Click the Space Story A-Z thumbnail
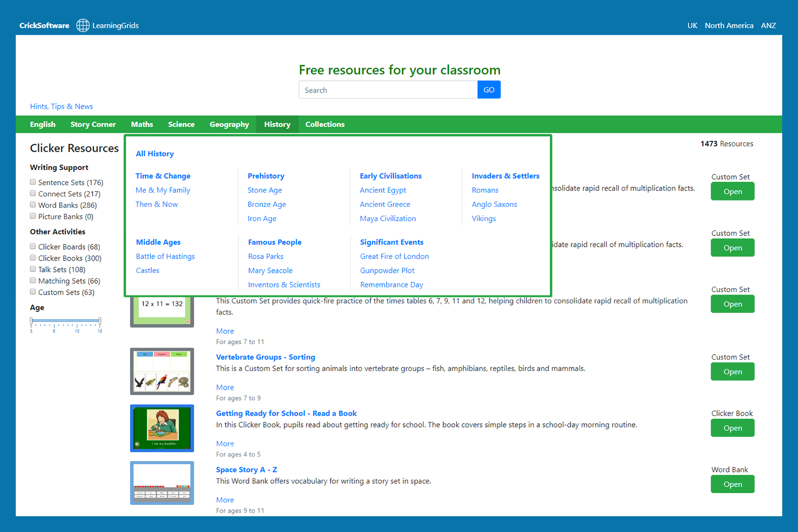 pyautogui.click(x=162, y=483)
